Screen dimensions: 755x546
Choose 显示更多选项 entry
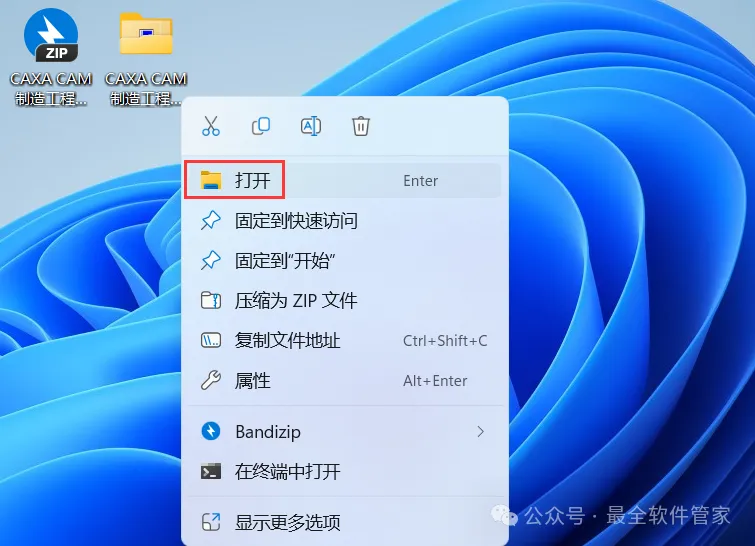(344, 522)
